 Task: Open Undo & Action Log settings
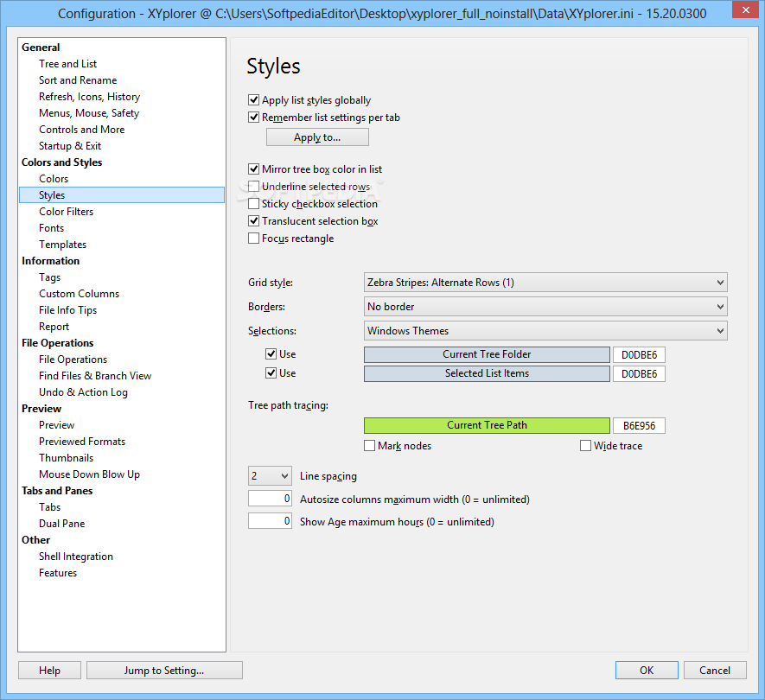click(x=84, y=392)
